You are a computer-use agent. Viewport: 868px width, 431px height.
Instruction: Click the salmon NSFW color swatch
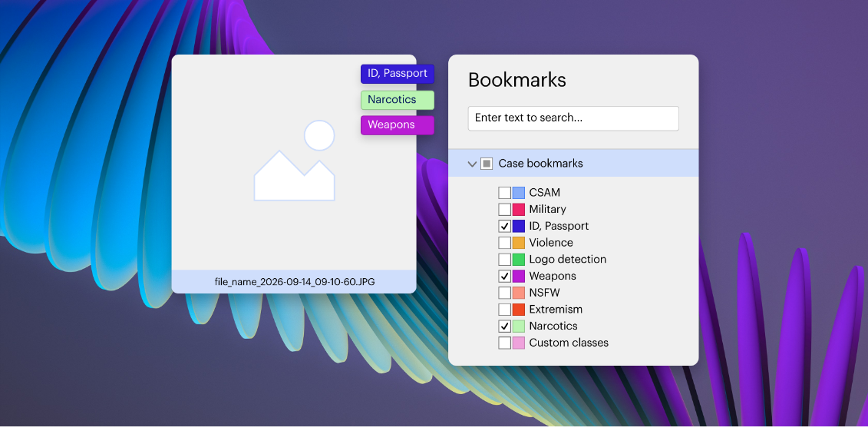coord(519,293)
